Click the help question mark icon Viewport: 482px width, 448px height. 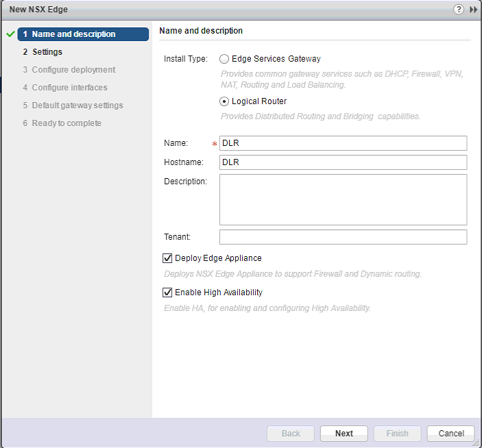[x=459, y=10]
